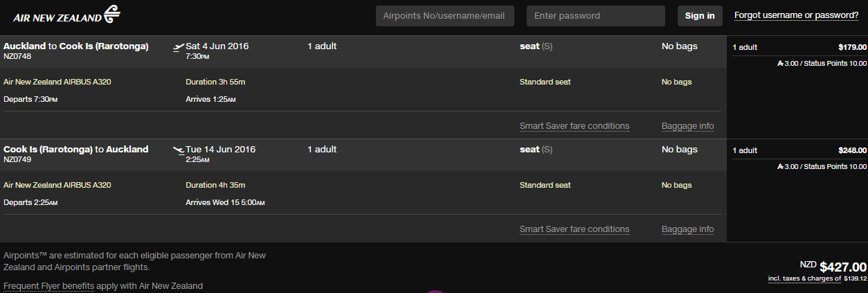Click the 1 adult $248.00 fare row
868x293 pixels.
click(x=799, y=150)
